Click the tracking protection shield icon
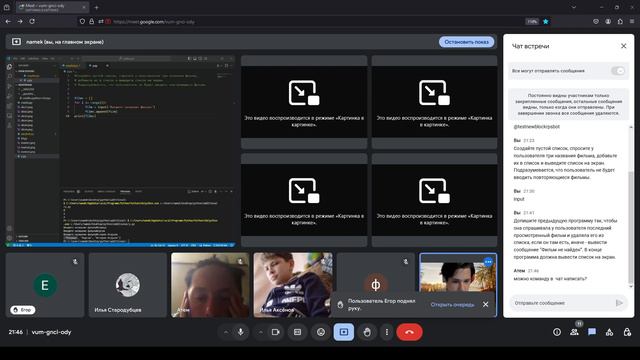Viewport: 640px width, 360px height. tap(82, 22)
